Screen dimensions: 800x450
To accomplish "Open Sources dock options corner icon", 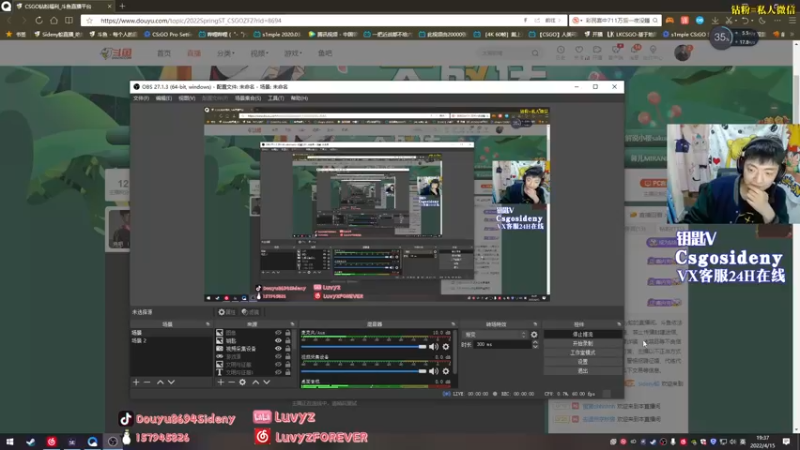I will pos(292,324).
